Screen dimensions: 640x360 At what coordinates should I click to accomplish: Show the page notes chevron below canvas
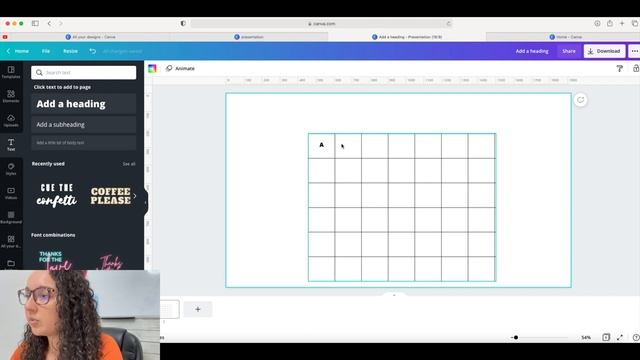[x=394, y=295]
